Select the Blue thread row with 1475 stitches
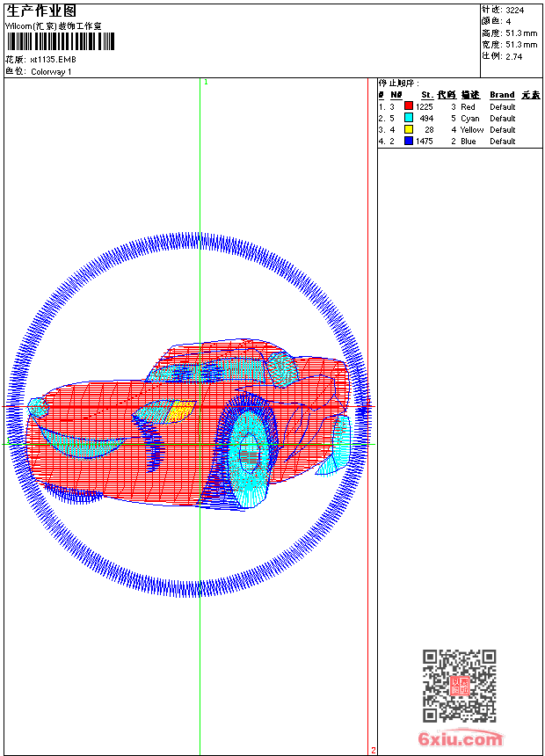The width and height of the screenshot is (545, 756). (x=460, y=142)
